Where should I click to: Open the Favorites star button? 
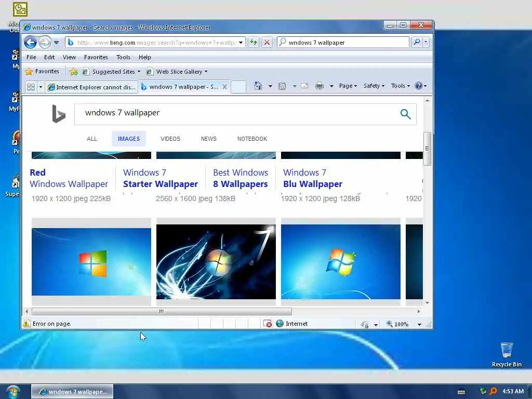[43, 71]
